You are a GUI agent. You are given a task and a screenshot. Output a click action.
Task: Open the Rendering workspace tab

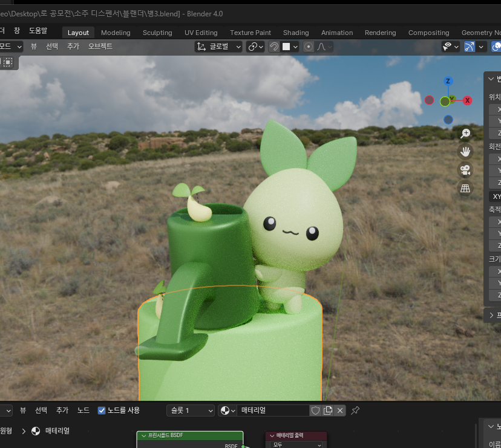[x=380, y=33]
